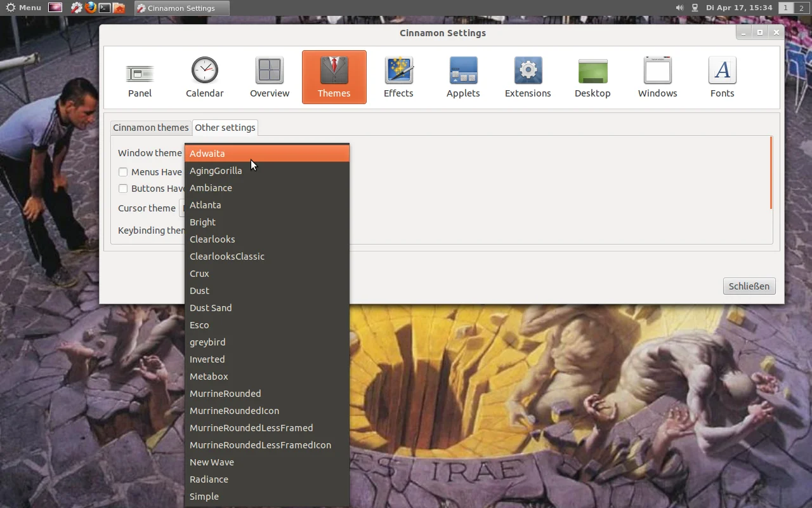The width and height of the screenshot is (812, 508).
Task: Open the home folder launcher in panel
Action: tap(119, 8)
